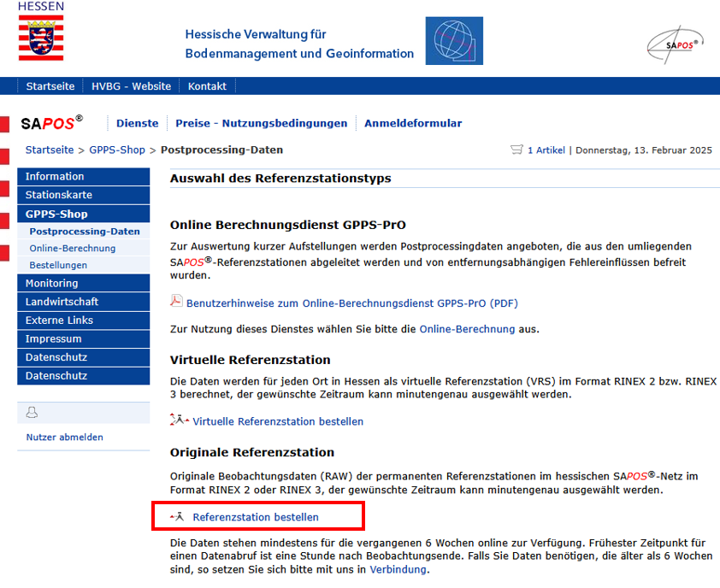The image size is (720, 588).
Task: Click the Hessische Verwaltung für Bodenmanagement title
Action: pyautogui.click(x=299, y=44)
